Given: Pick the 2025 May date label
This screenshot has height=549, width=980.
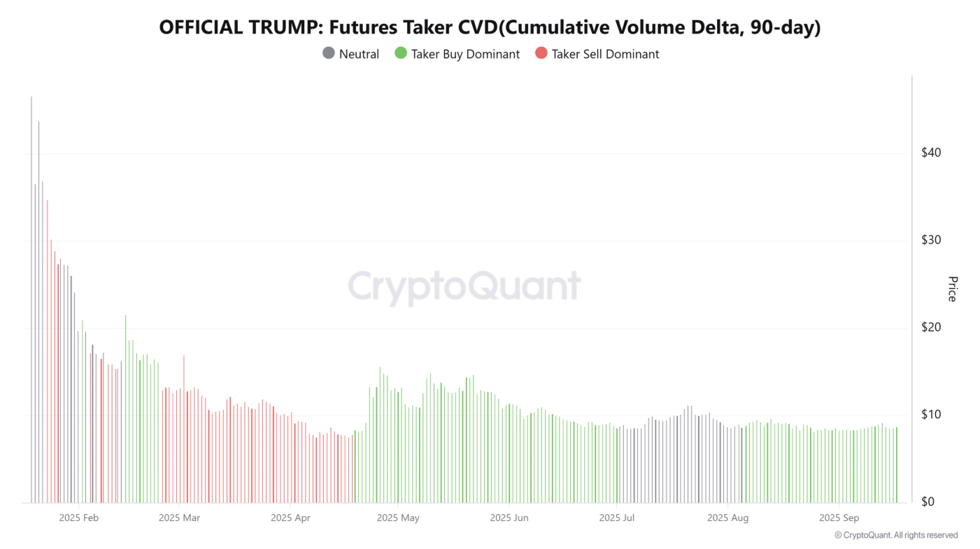Looking at the screenshot, I should coord(398,518).
